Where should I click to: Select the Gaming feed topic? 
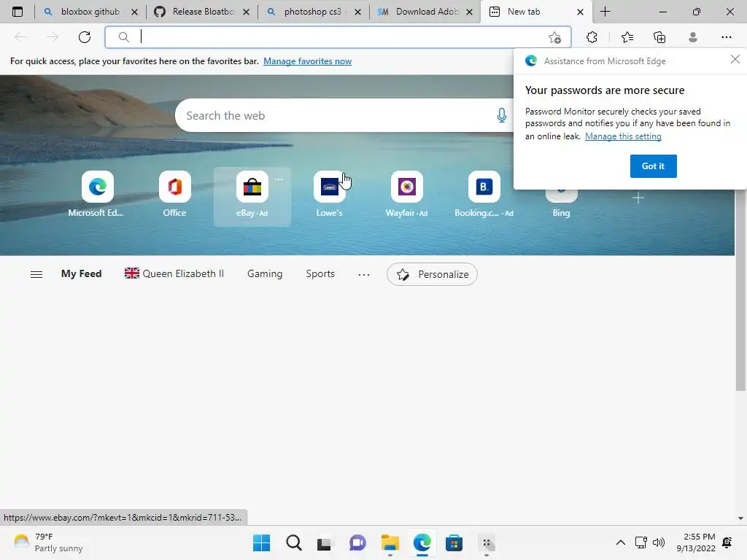[265, 274]
